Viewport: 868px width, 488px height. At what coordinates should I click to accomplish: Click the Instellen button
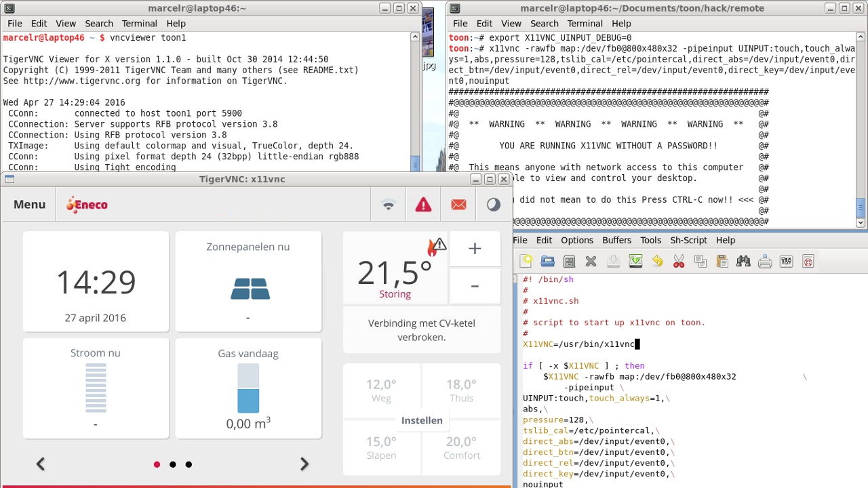(422, 420)
